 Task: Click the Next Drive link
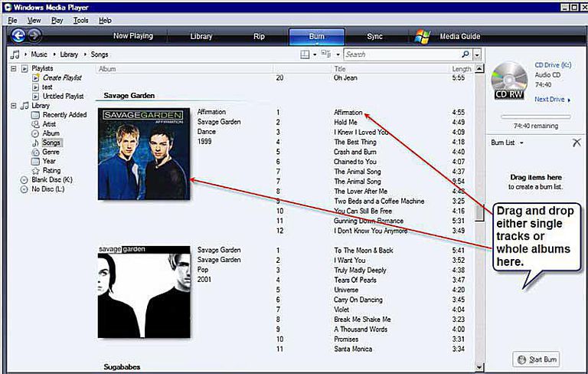coord(552,100)
